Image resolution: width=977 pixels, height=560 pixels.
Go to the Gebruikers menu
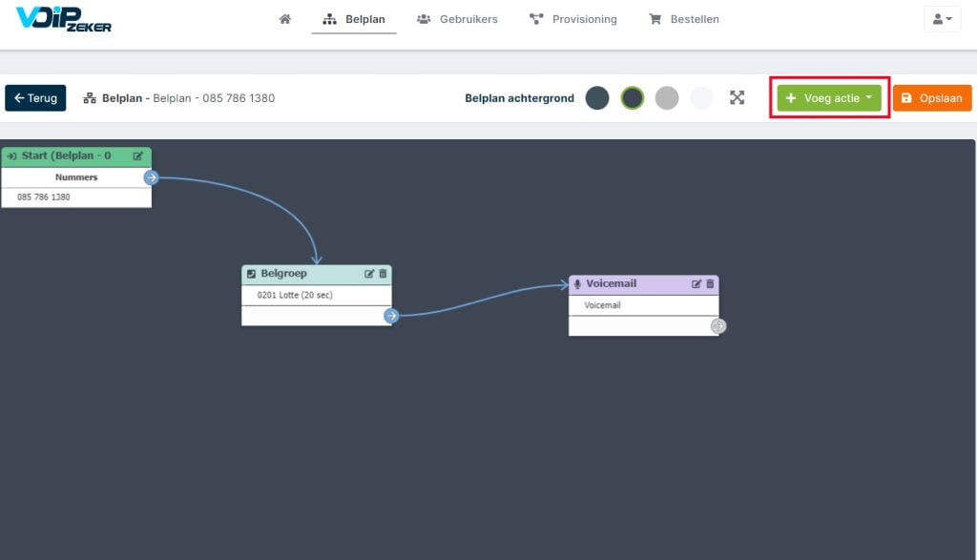point(457,19)
